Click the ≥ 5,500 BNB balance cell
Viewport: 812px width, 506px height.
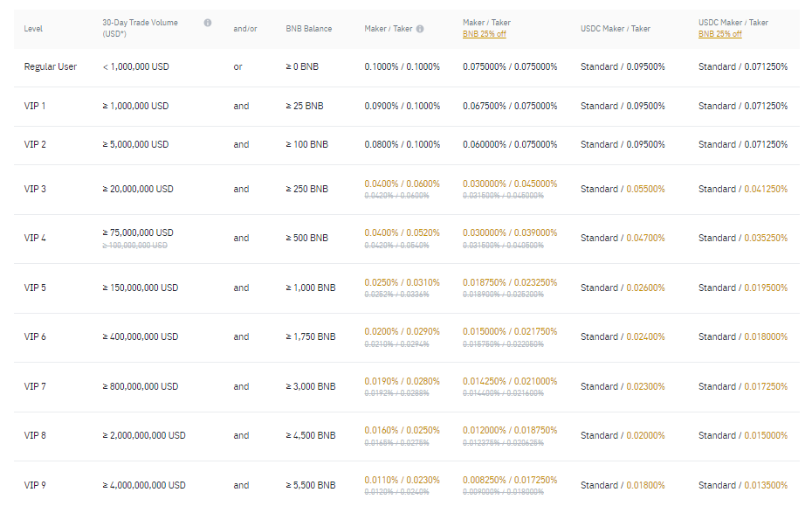310,485
